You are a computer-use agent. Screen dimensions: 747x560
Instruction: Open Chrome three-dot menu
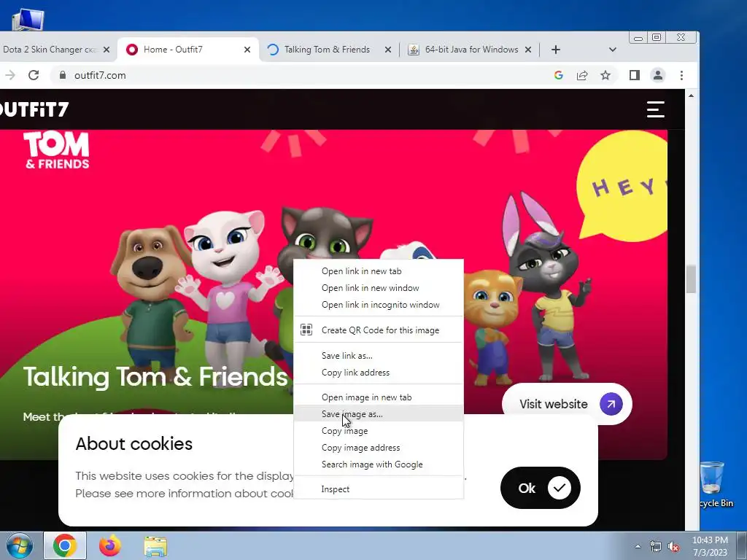(x=682, y=75)
